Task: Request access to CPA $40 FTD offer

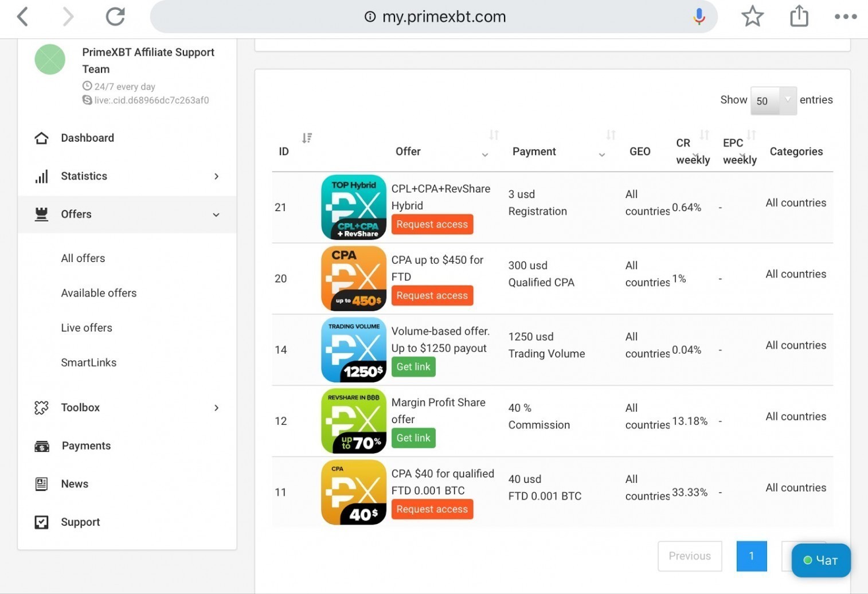Action: (432, 509)
